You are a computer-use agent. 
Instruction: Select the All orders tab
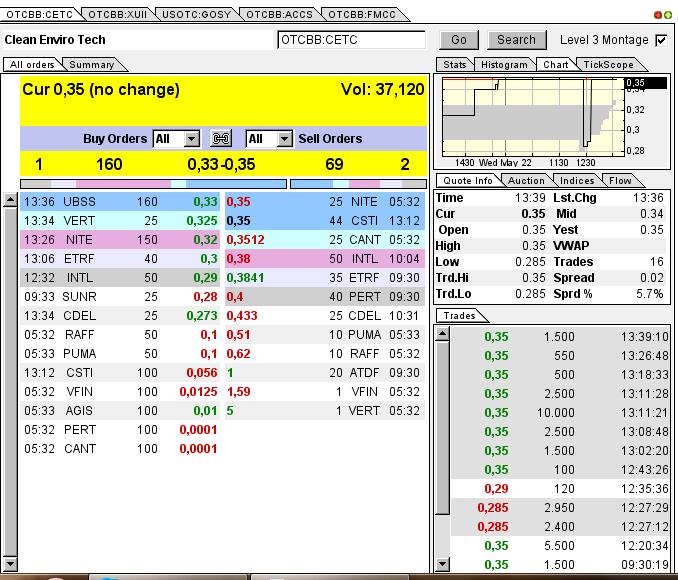click(x=32, y=65)
